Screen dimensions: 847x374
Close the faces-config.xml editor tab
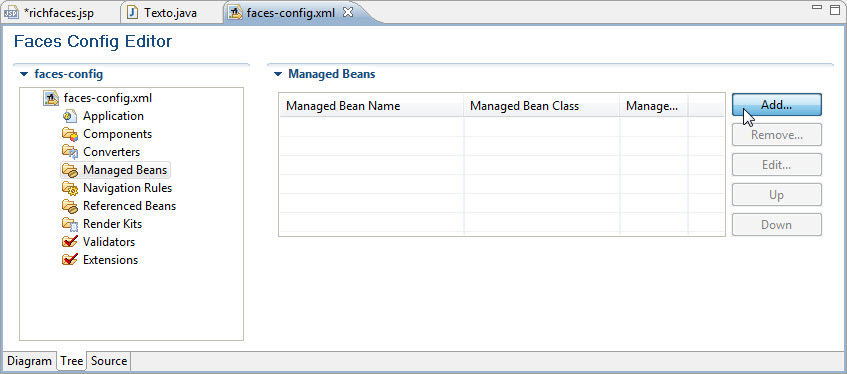(348, 12)
